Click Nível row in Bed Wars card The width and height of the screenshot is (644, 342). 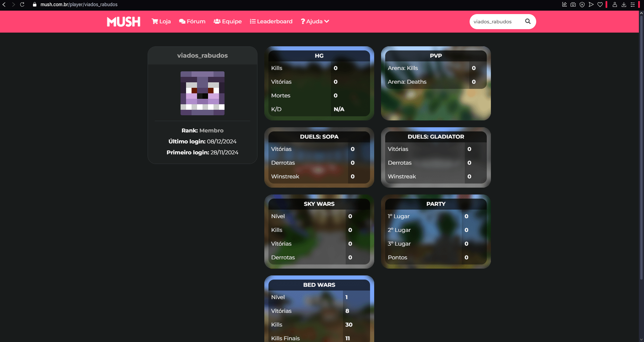[x=319, y=297]
